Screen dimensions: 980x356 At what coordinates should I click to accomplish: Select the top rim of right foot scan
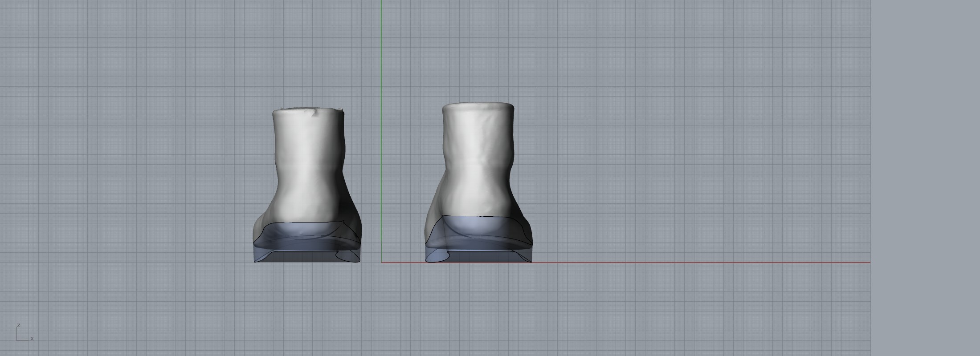click(478, 105)
